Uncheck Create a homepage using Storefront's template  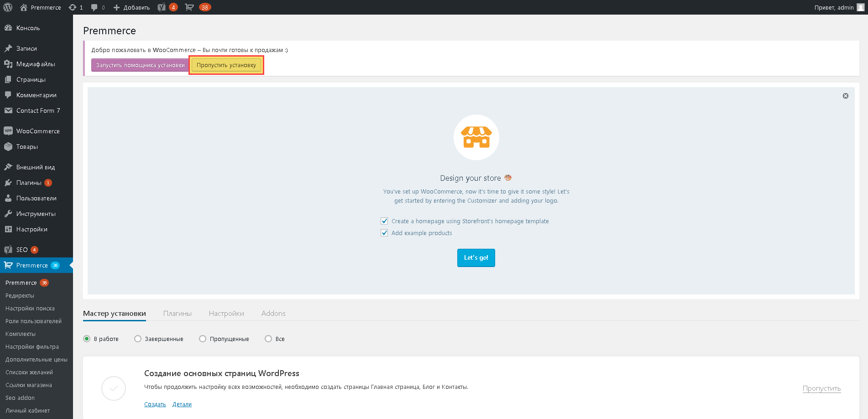384,221
